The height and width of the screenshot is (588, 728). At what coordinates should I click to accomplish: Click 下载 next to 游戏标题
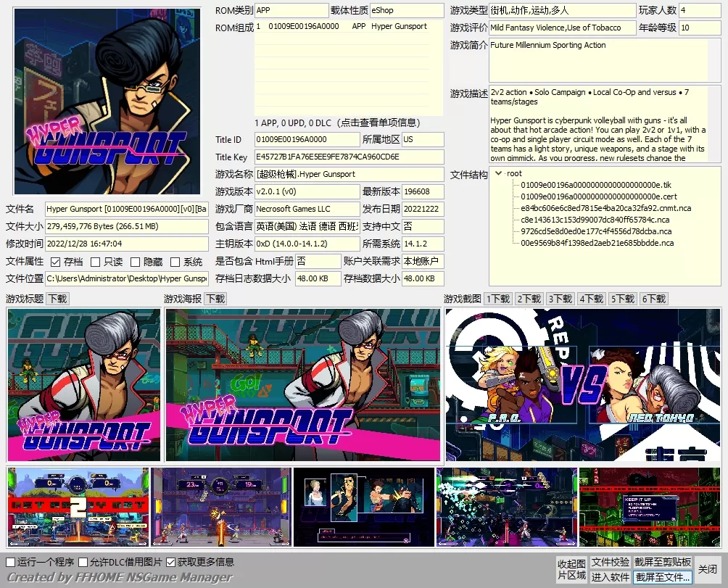point(57,298)
